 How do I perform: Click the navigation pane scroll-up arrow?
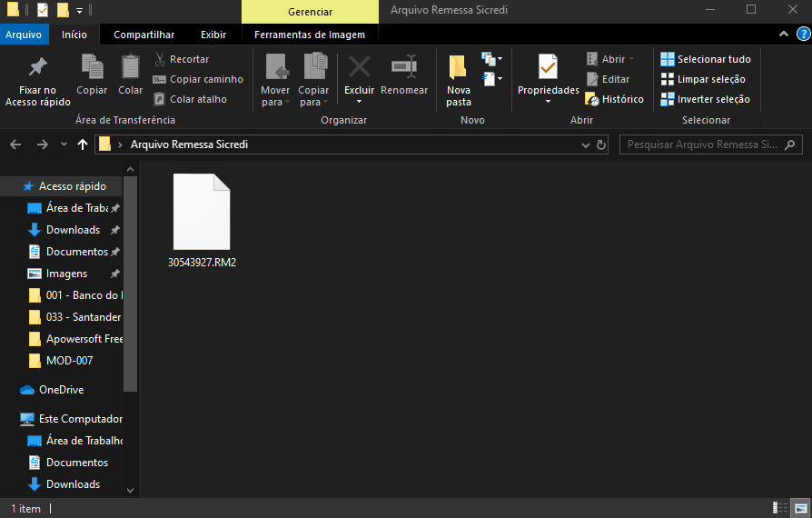131,169
